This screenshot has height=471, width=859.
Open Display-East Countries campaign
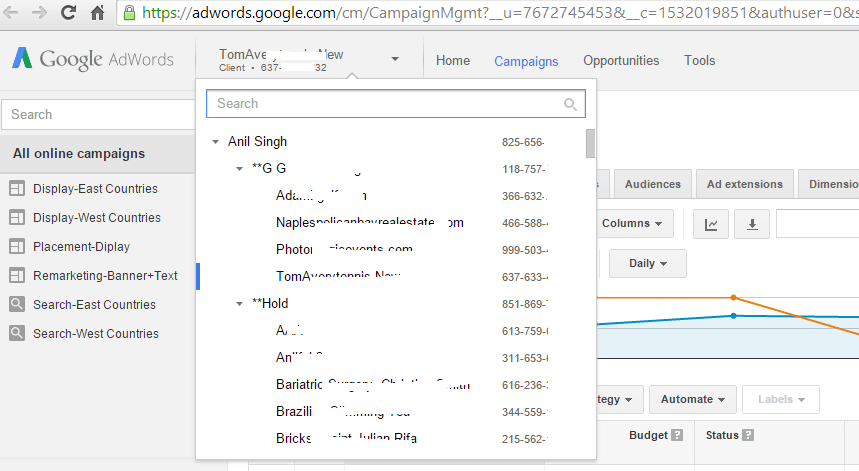(x=95, y=188)
